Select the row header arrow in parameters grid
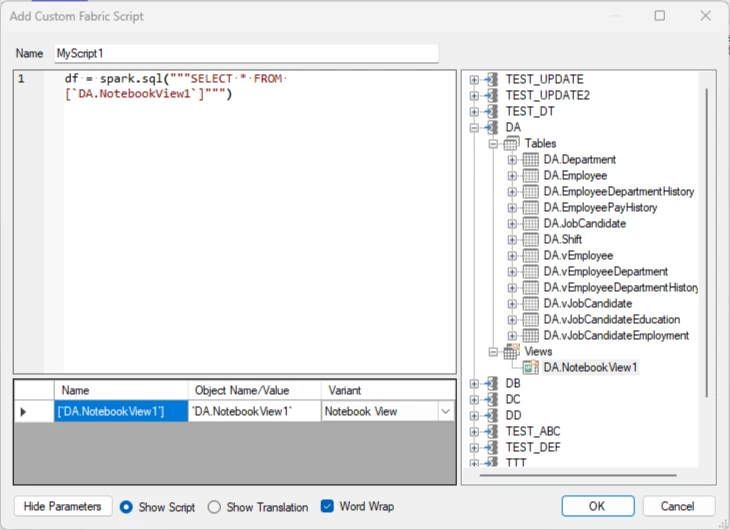 34,412
